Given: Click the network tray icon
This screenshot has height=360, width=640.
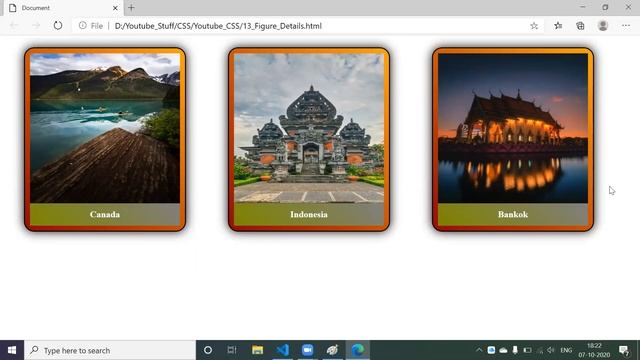Looking at the screenshot, I should (540, 350).
